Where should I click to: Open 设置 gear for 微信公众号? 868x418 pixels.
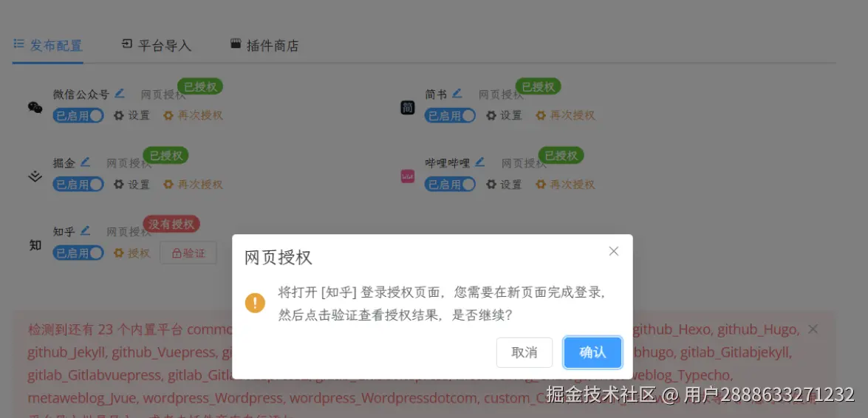coord(131,115)
